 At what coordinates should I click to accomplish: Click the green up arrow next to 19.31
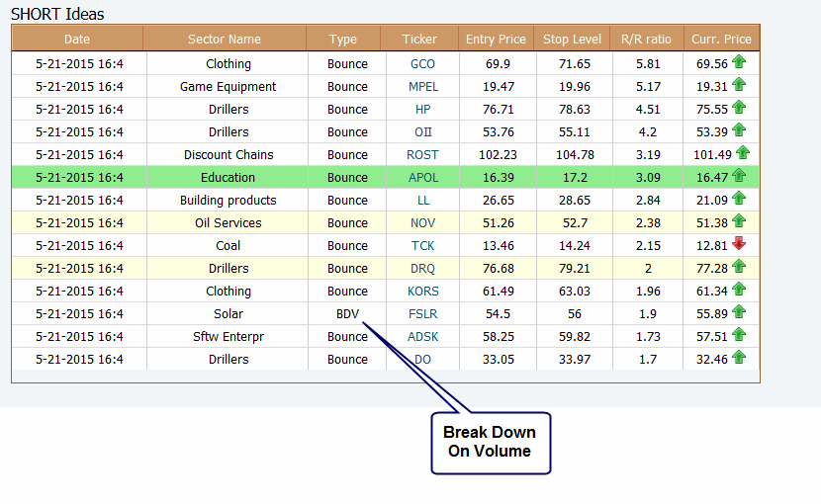(739, 84)
